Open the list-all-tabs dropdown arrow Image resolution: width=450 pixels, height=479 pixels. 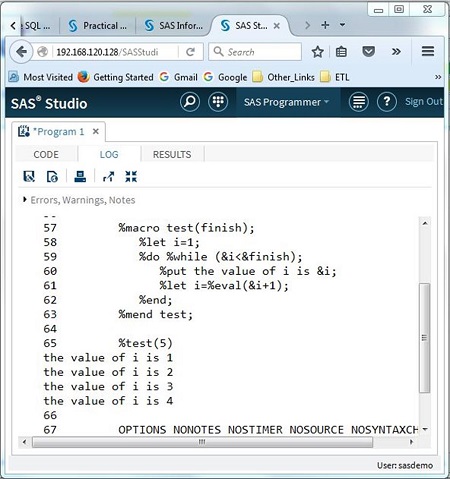click(342, 25)
